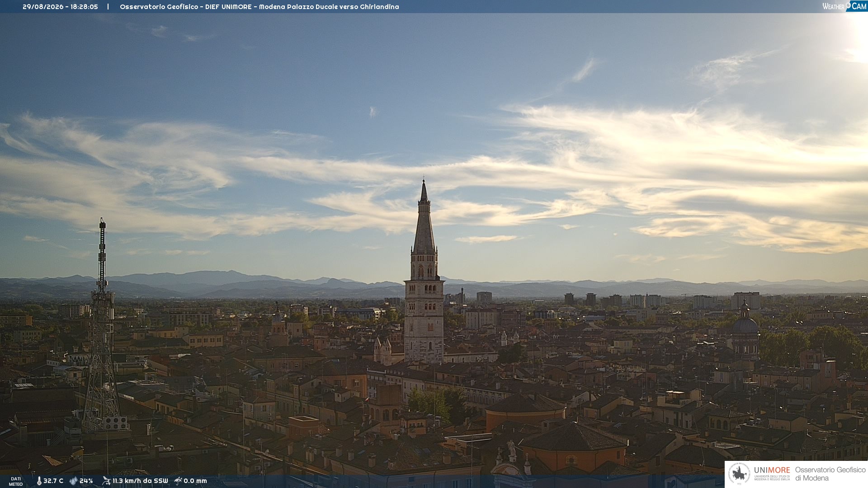Click the 0.0 mm rainfall value
The image size is (868, 488).
tap(195, 481)
